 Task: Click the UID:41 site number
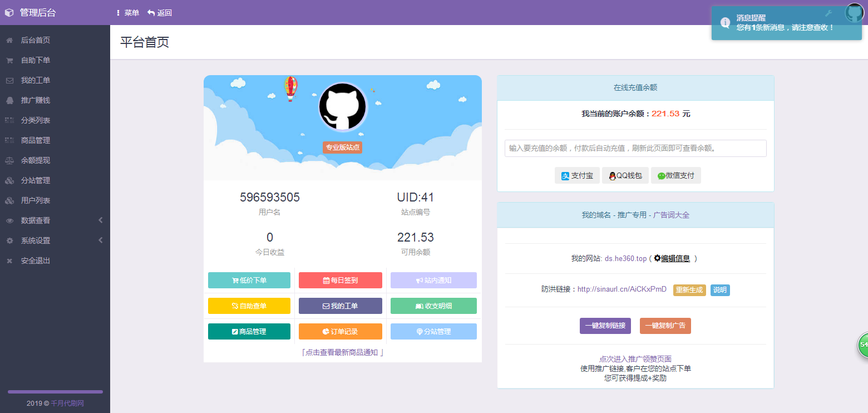coord(416,198)
